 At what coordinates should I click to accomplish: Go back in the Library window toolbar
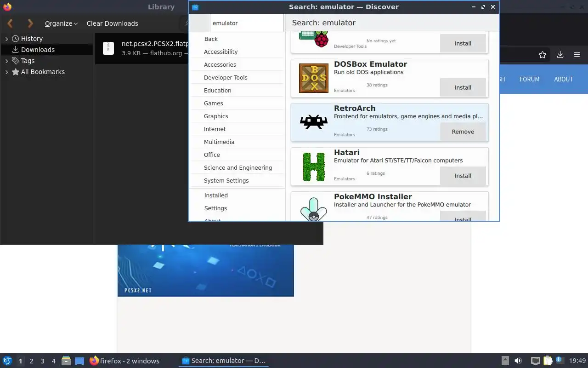[10, 23]
